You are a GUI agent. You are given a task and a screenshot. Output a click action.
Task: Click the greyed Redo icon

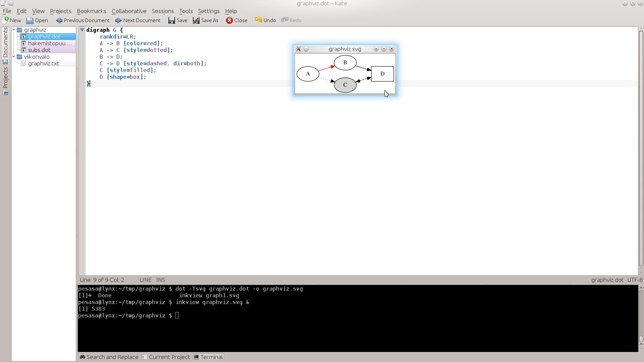point(285,20)
